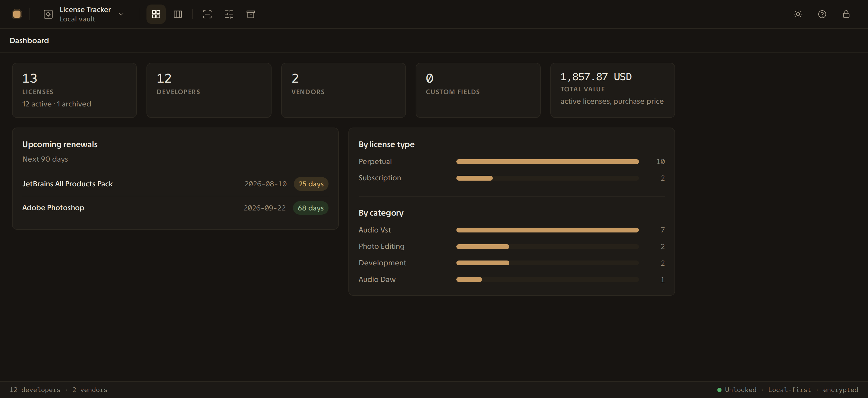The height and width of the screenshot is (398, 868).
Task: Click the vault icon beside License Tracker
Action: [48, 14]
